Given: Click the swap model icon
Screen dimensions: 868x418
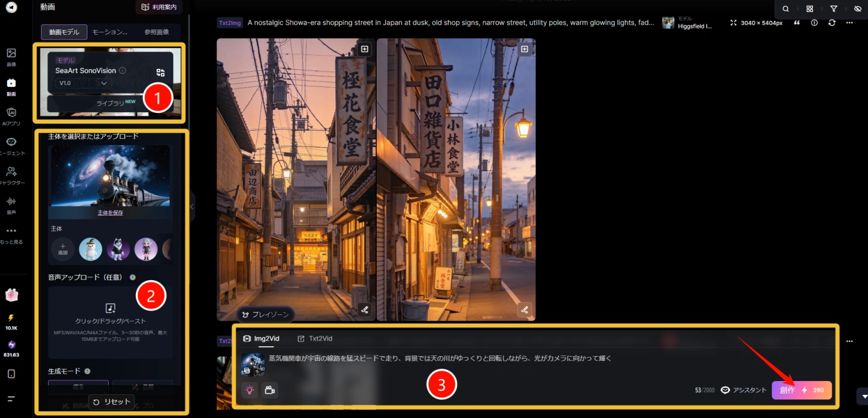Looking at the screenshot, I should click(x=160, y=73).
